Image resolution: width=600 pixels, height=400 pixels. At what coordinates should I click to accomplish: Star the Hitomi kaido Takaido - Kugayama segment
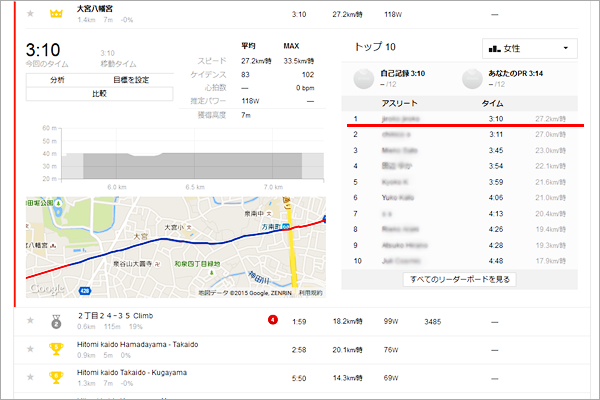coord(30,377)
